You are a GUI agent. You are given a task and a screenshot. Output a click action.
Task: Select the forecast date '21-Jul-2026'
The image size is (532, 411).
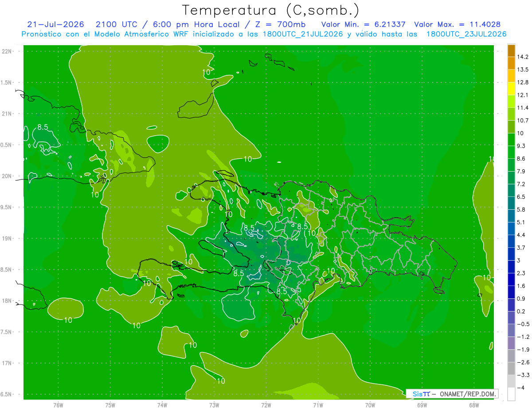(x=56, y=24)
